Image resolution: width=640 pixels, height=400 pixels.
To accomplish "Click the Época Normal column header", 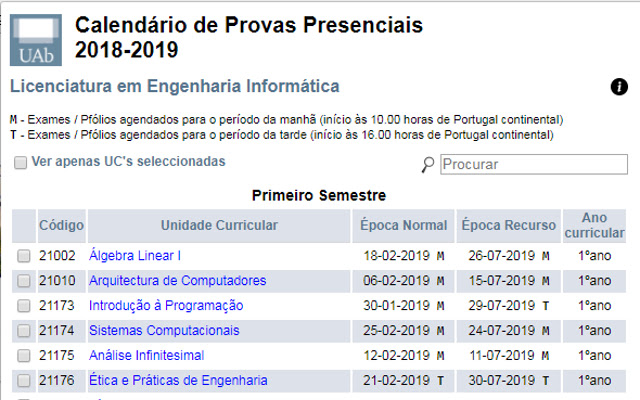I will pos(404,225).
